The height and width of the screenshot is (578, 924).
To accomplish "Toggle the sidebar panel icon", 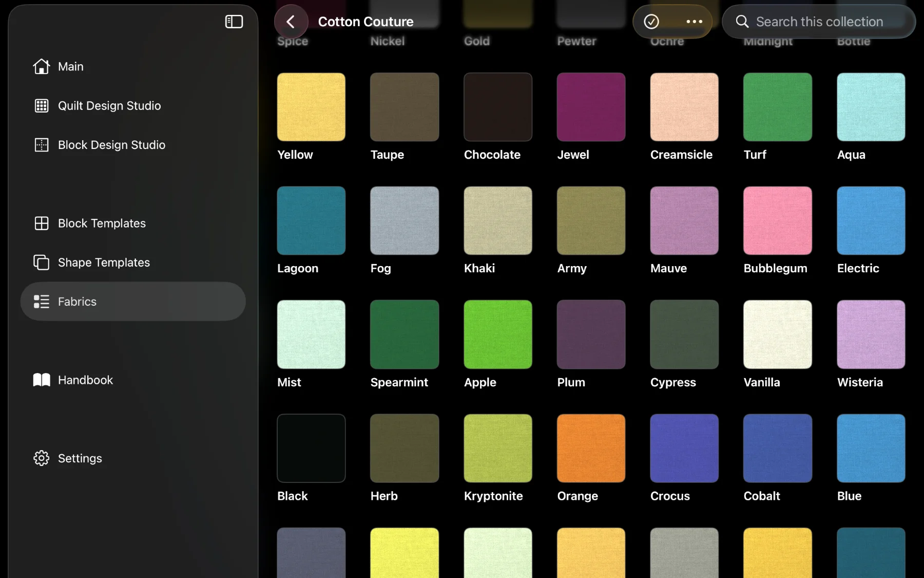I will tap(234, 22).
